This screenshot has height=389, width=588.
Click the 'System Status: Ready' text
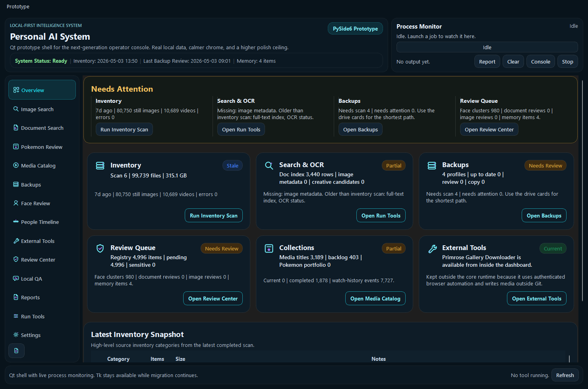[x=41, y=61]
